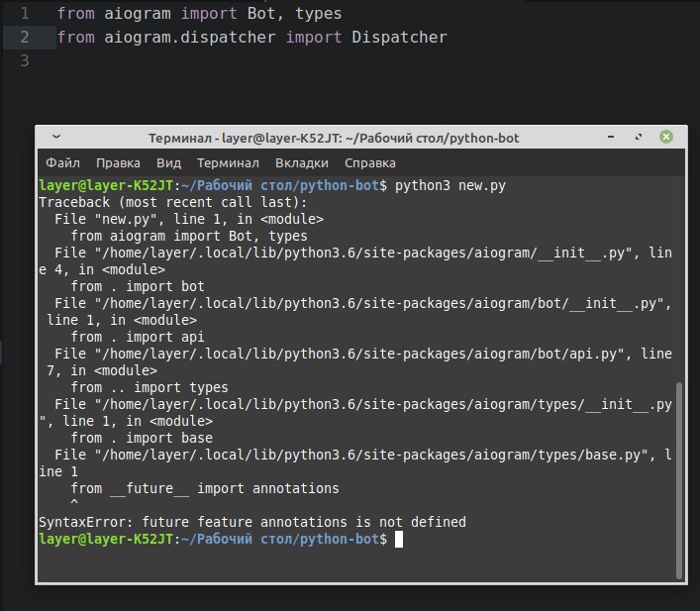Click 'from . import base' line

(142, 438)
